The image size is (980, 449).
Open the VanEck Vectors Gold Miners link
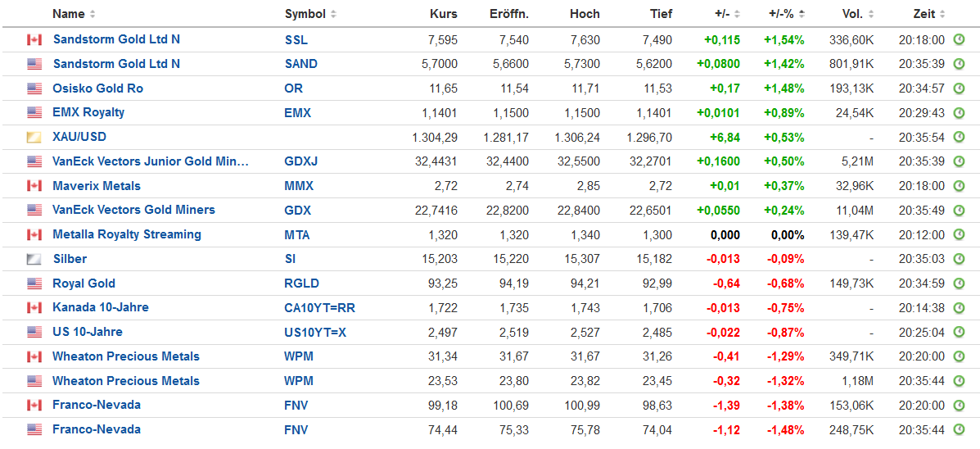(x=133, y=210)
